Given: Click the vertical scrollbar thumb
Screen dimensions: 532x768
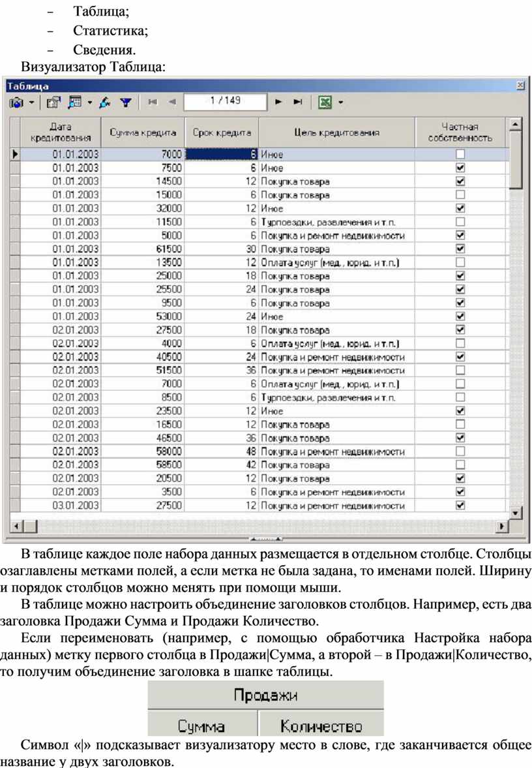Looking at the screenshot, I should pyautogui.click(x=515, y=160).
